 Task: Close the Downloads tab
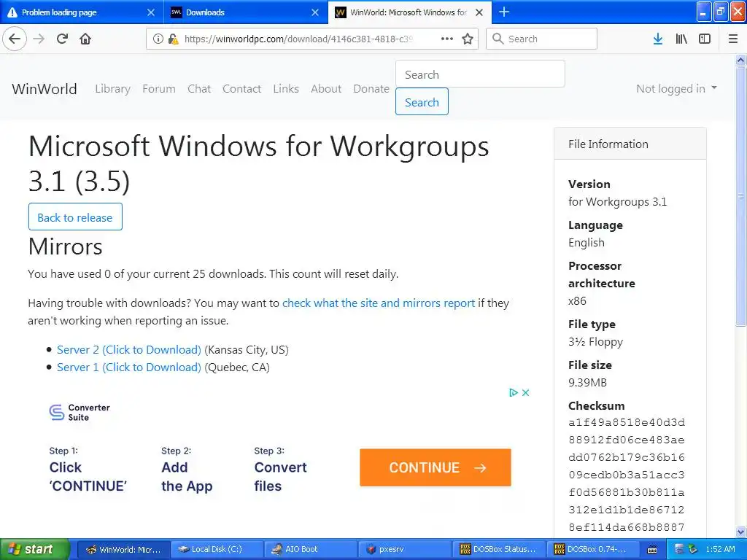point(315,12)
